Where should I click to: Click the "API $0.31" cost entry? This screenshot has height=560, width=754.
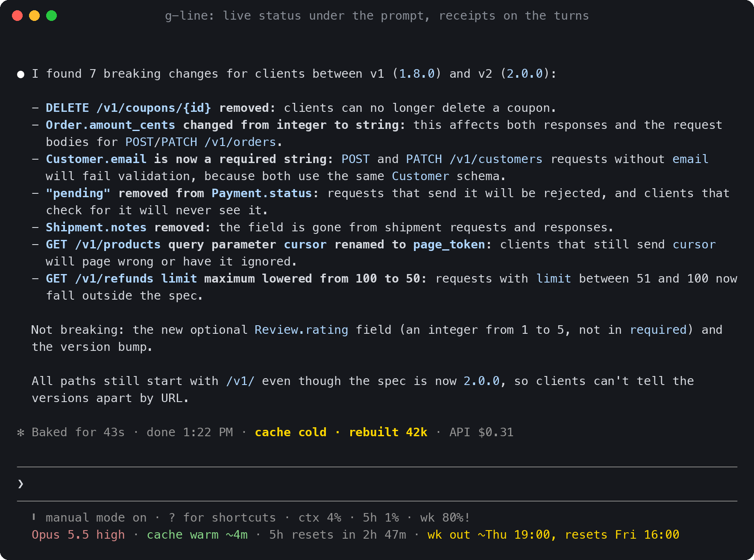pyautogui.click(x=481, y=432)
